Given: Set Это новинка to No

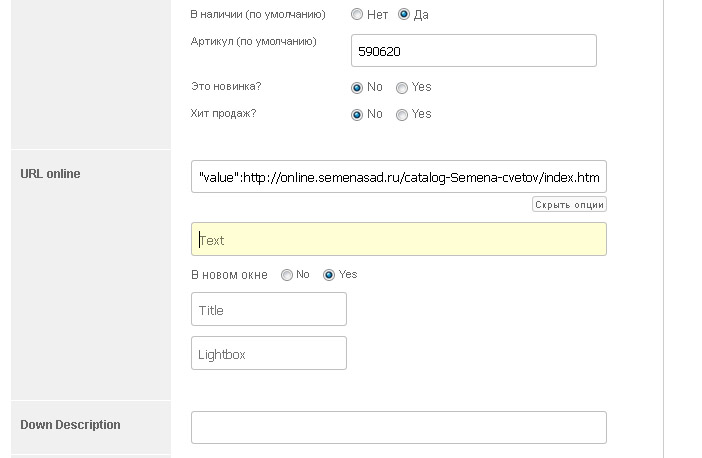Looking at the screenshot, I should coord(357,88).
